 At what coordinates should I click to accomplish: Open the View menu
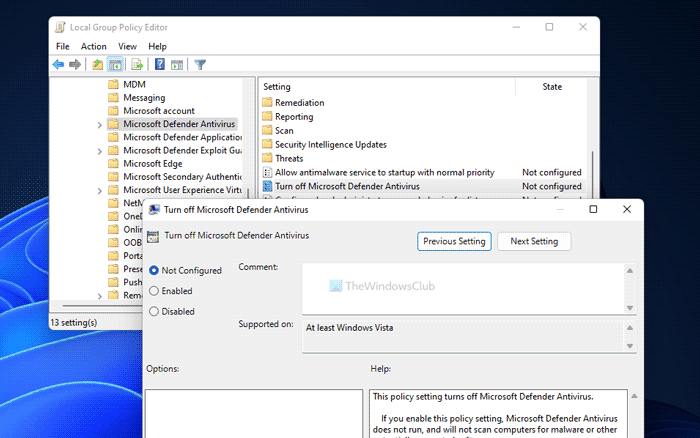(x=127, y=46)
